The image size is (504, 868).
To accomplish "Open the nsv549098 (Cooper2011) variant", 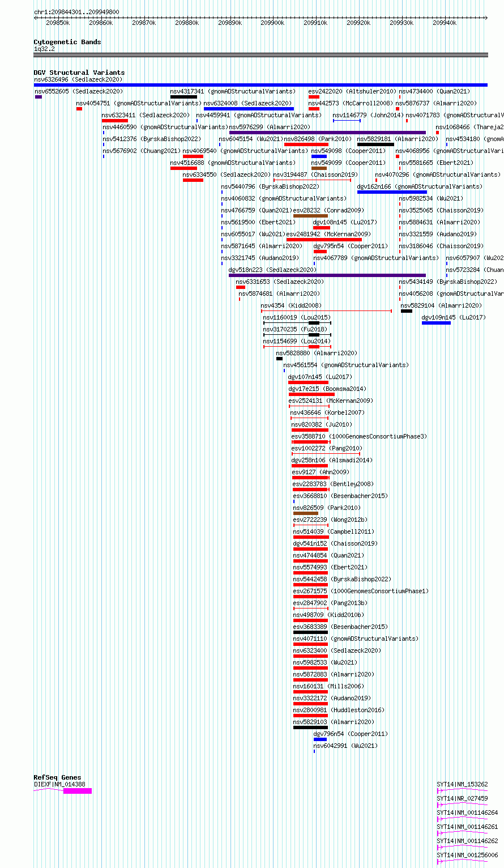I will point(348,151).
